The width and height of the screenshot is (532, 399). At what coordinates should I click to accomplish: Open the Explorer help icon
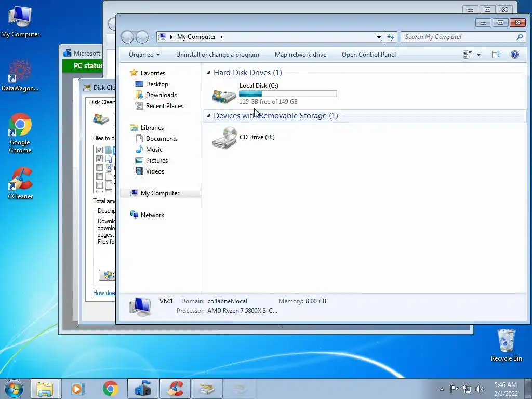[515, 55]
